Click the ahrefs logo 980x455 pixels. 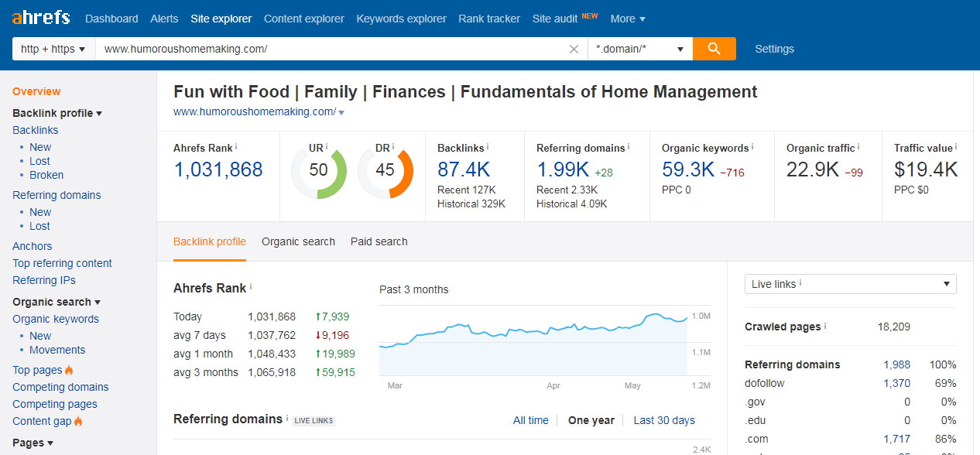click(41, 18)
